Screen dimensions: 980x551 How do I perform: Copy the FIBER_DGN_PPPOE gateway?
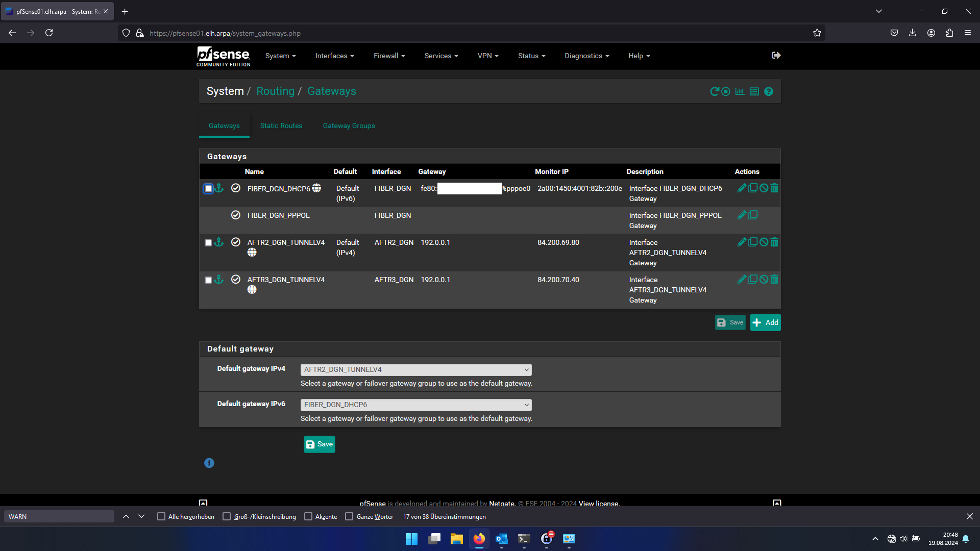753,215
